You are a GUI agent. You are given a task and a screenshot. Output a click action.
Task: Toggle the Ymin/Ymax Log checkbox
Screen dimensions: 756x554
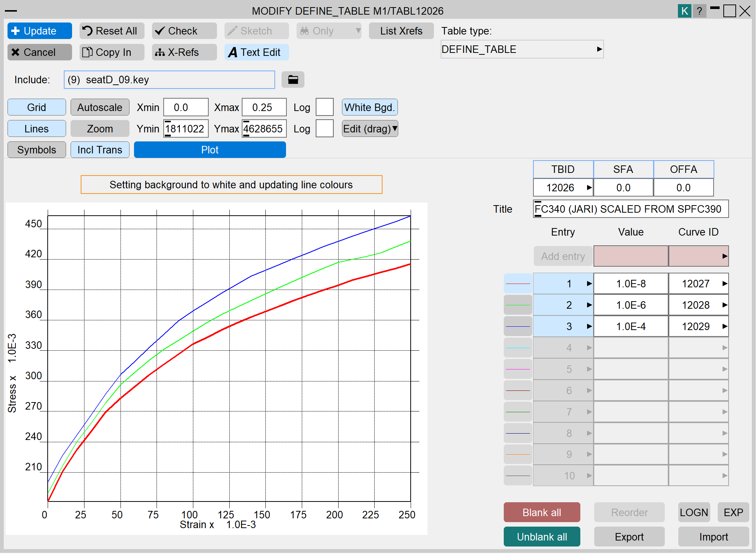324,129
